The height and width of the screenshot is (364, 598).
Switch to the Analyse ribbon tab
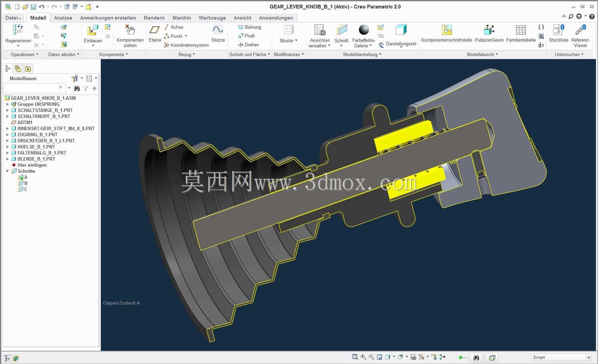click(63, 18)
